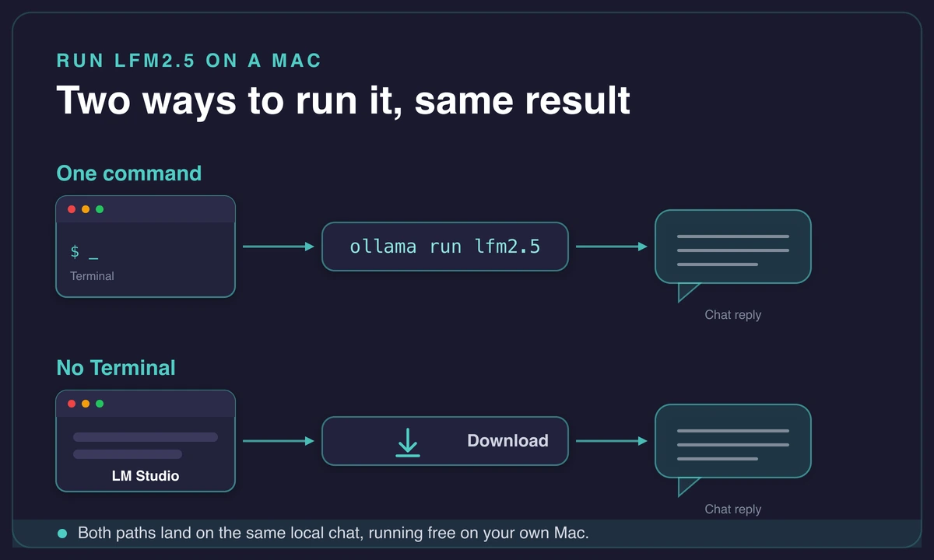Click the One command heading

129,173
